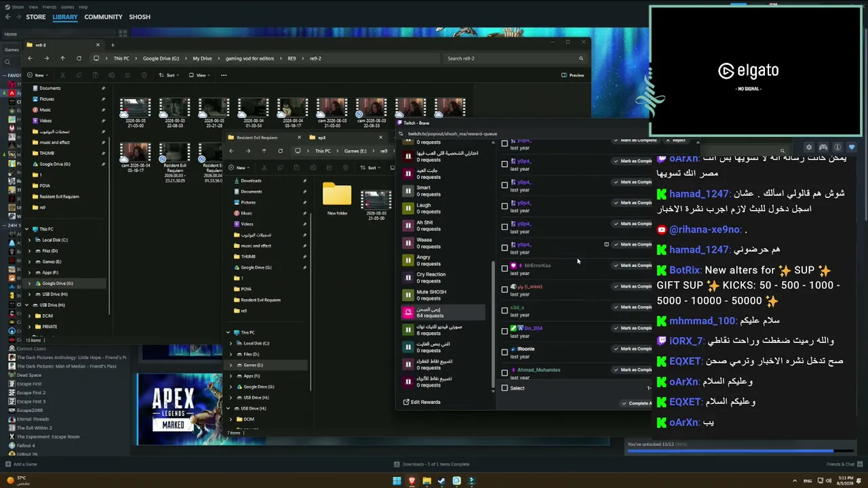Image resolution: width=868 pixels, height=488 pixels.
Task: Click the Laugh reward pause icon
Action: click(x=408, y=208)
